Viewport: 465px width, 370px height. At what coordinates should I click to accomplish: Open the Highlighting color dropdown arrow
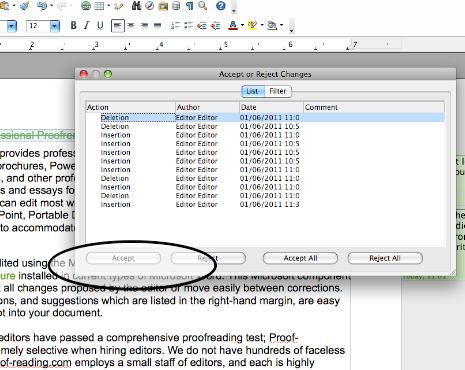point(262,25)
